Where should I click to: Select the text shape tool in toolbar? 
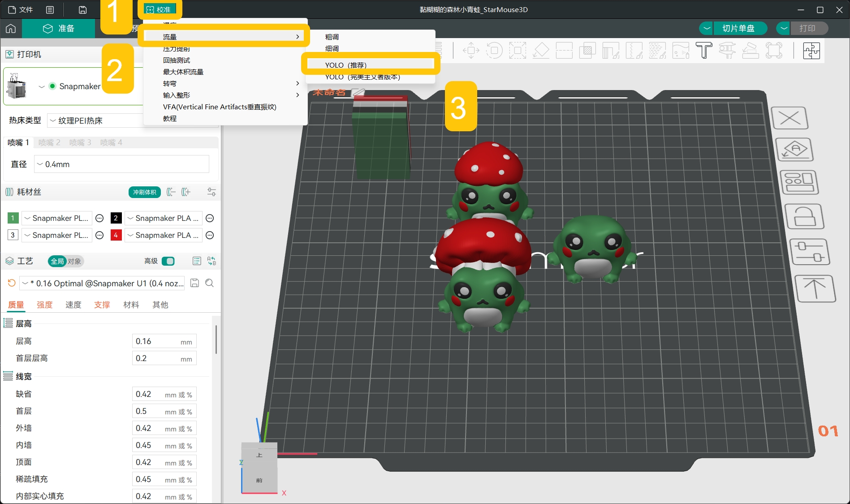[704, 50]
